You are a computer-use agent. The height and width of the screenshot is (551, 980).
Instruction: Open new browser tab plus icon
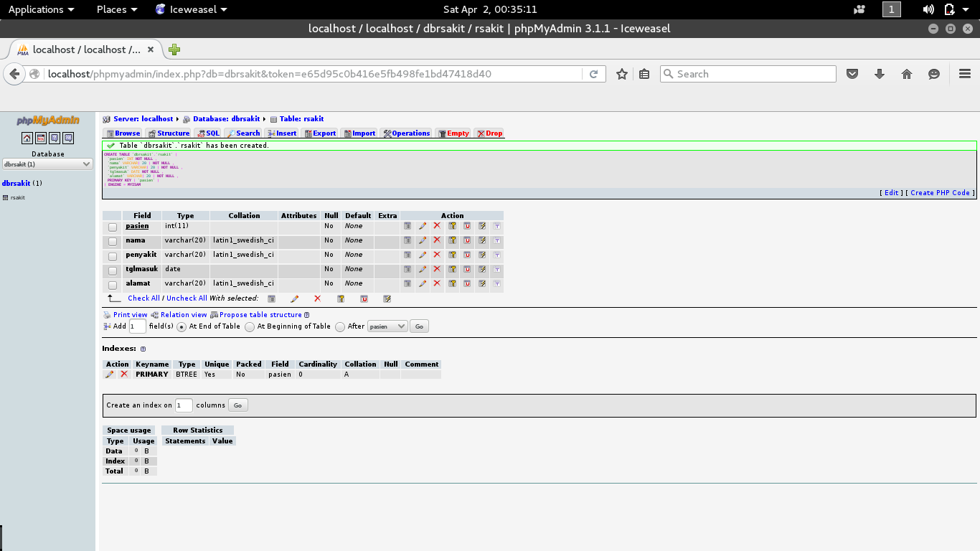[174, 50]
